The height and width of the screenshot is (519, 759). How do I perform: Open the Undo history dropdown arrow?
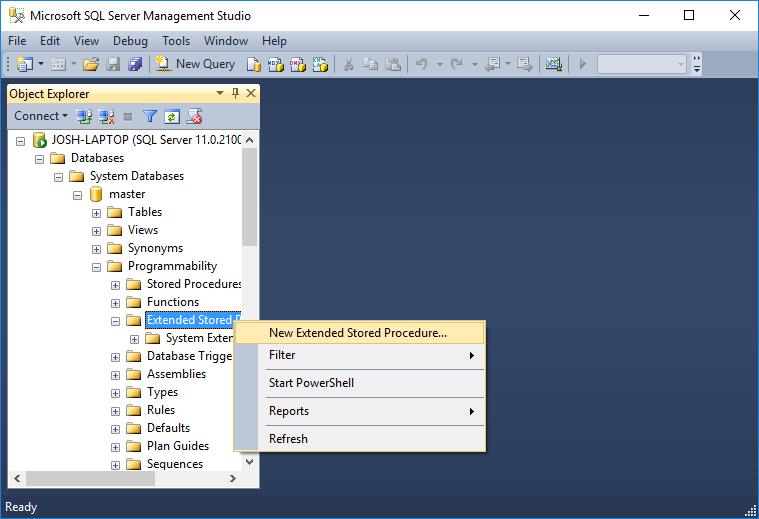pos(440,64)
